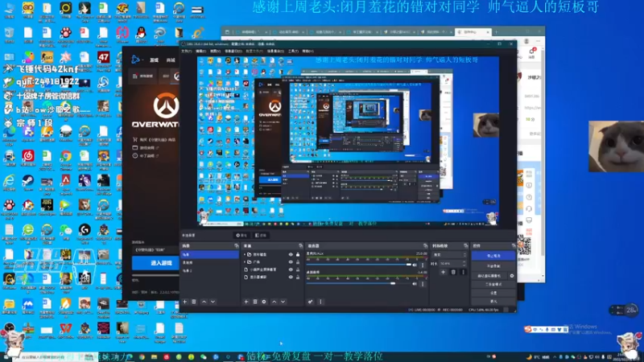Open 视图(V) menu in OBS

215,51
